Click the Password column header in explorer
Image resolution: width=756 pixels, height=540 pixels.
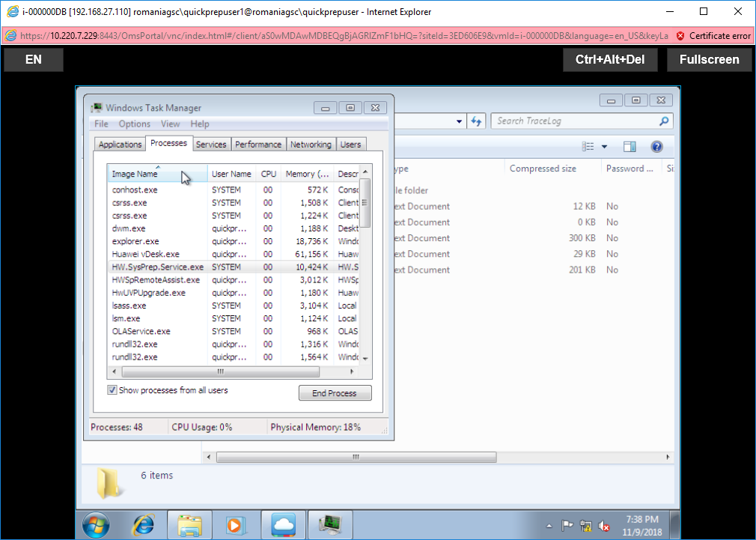(632, 169)
